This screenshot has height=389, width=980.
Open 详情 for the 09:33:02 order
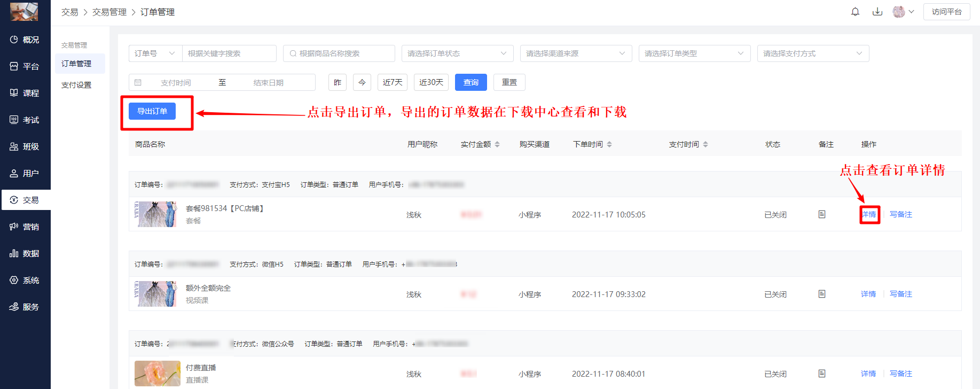[868, 294]
